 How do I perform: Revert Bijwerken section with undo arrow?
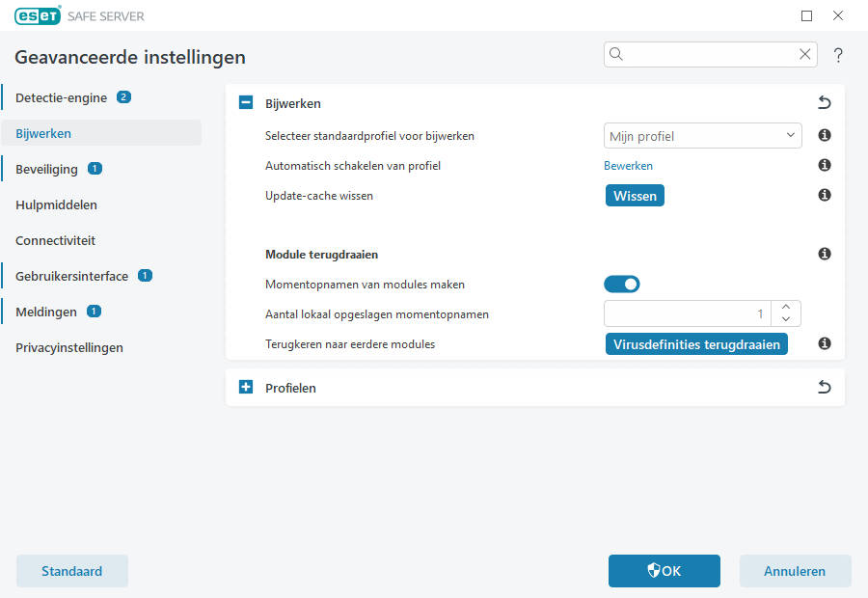point(824,103)
